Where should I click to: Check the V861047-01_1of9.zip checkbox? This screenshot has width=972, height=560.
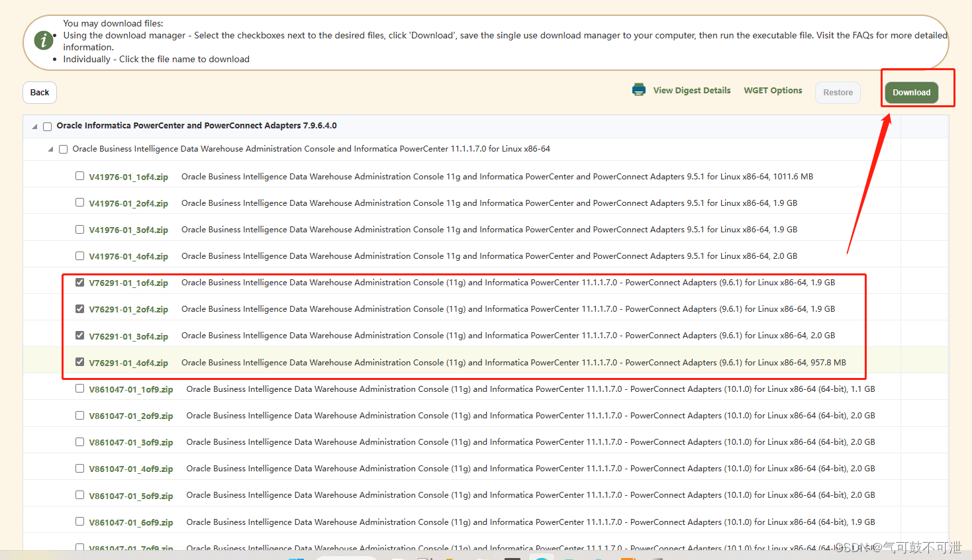point(79,389)
